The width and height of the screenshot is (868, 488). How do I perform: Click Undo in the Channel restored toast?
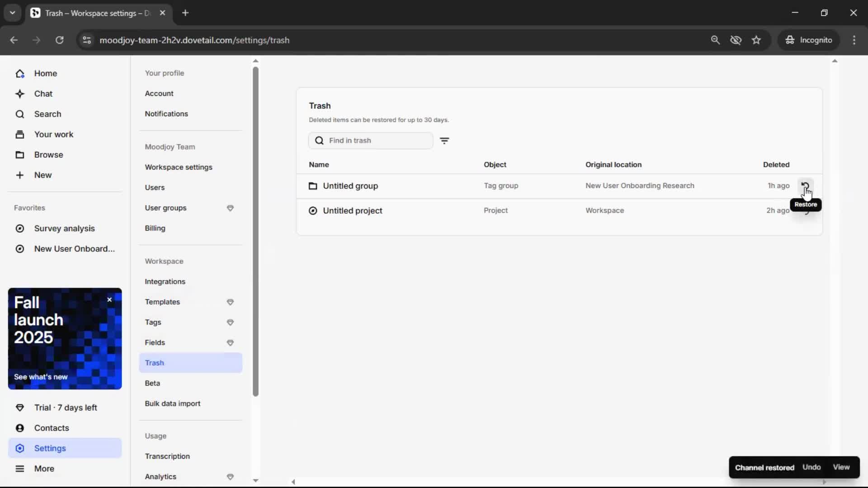(811, 467)
